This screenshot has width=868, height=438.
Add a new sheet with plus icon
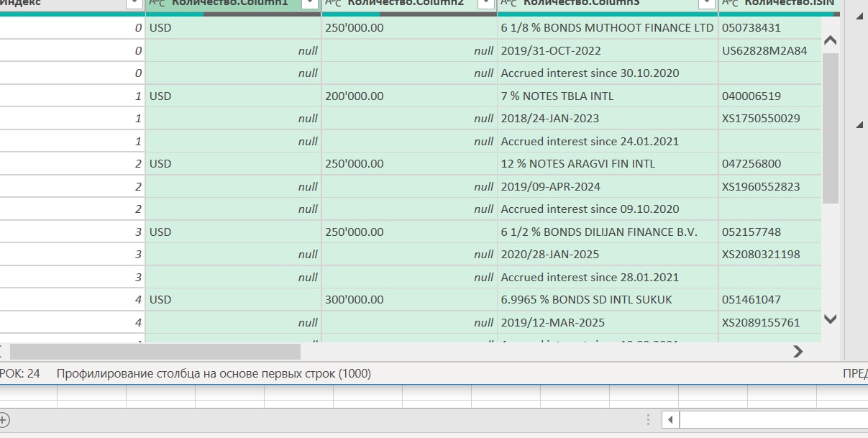(x=3, y=419)
